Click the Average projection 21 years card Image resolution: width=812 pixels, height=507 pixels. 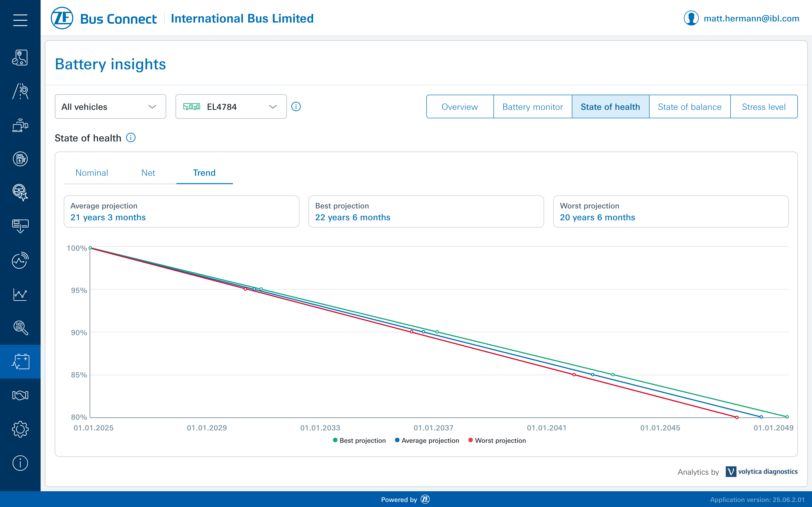tap(181, 212)
